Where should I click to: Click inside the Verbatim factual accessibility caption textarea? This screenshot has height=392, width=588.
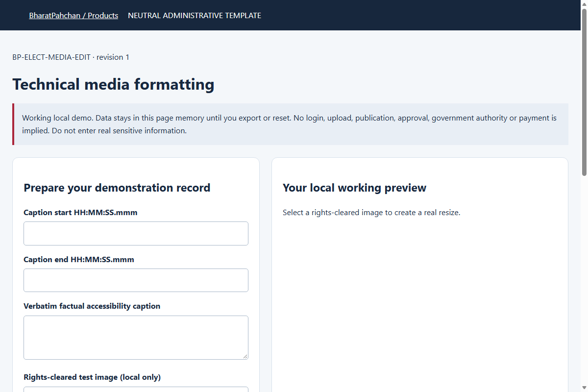136,338
